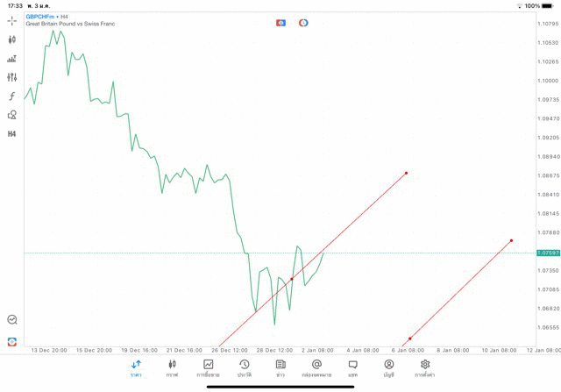The width and height of the screenshot is (561, 392).
Task: Tap the red one-click trading button at top
Action: [280, 23]
